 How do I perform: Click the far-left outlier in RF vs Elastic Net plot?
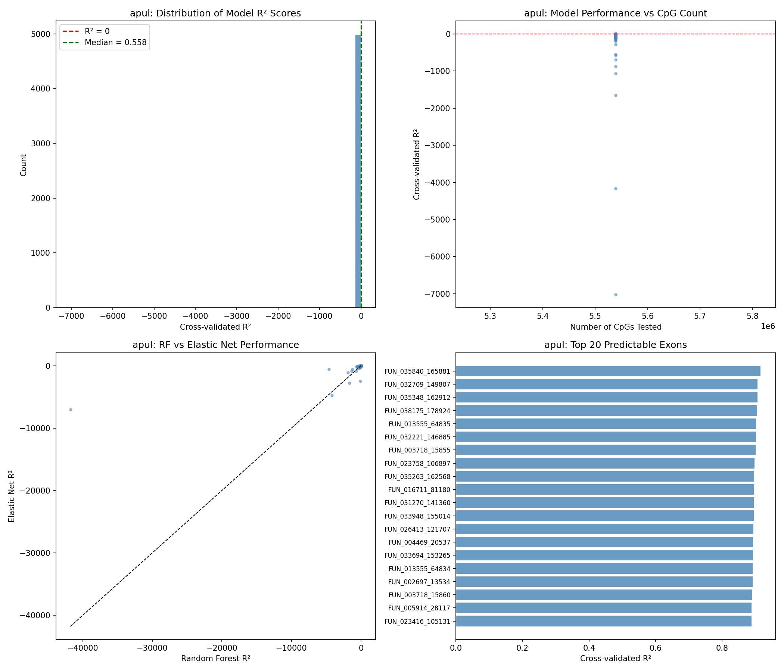tap(71, 410)
